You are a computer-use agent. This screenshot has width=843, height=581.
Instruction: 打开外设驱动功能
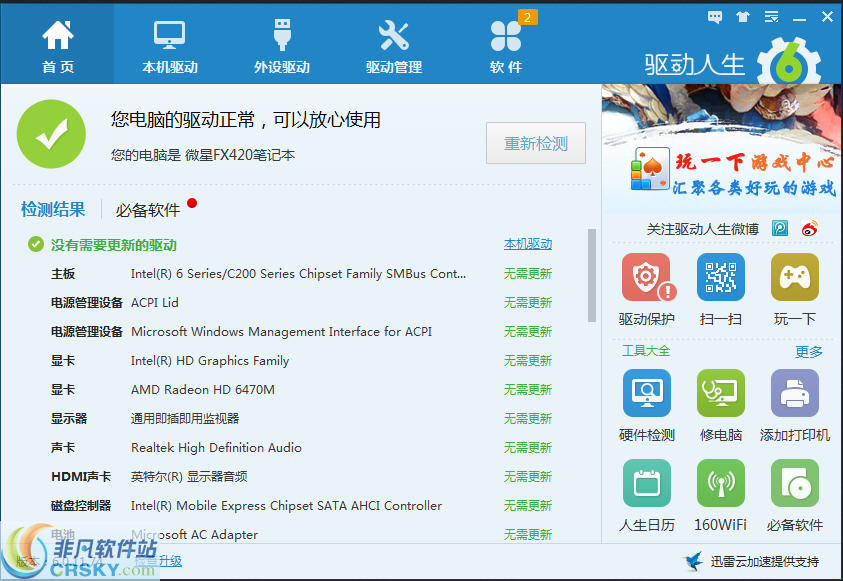click(281, 42)
